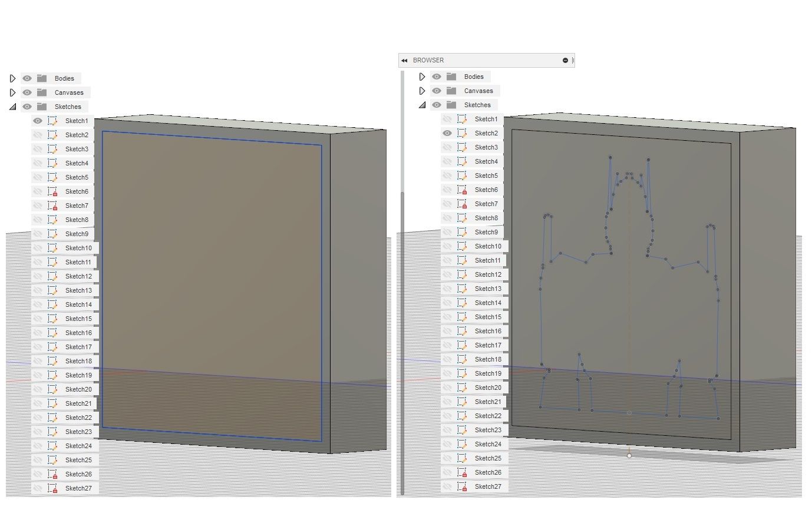Click the Canvases folder icon in the left browser tree

(42, 92)
